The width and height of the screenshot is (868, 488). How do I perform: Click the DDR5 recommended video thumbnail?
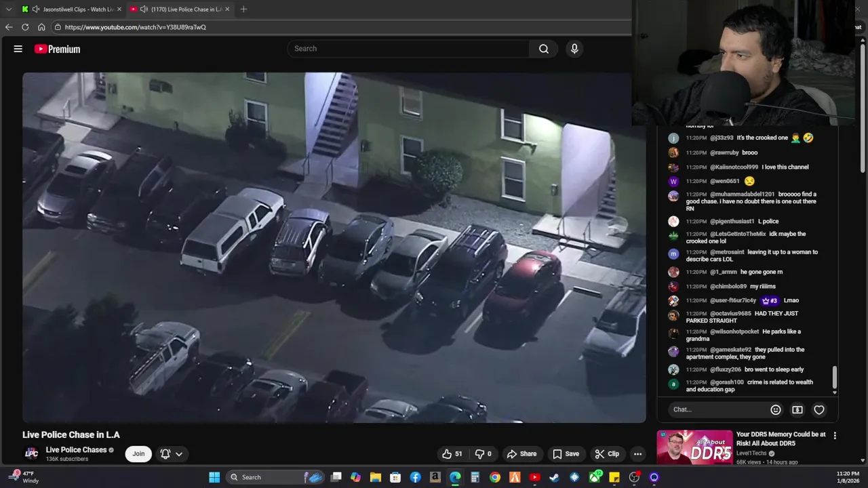pos(694,447)
